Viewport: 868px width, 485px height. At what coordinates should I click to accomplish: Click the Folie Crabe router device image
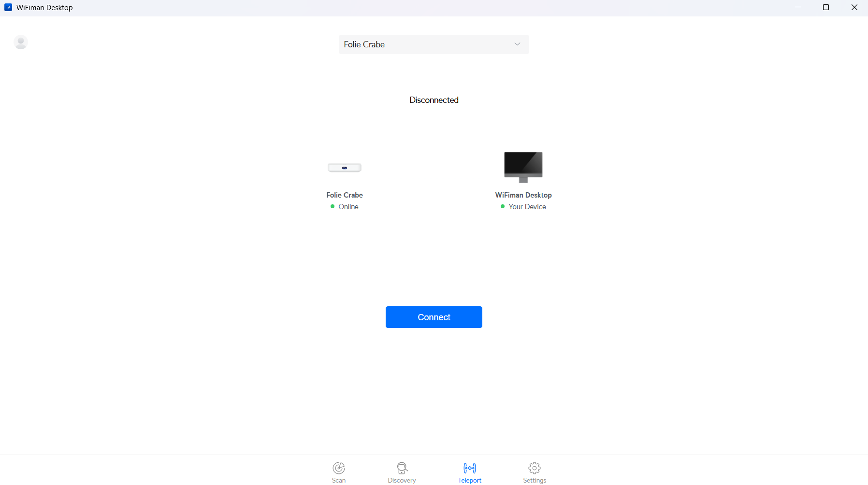point(345,168)
